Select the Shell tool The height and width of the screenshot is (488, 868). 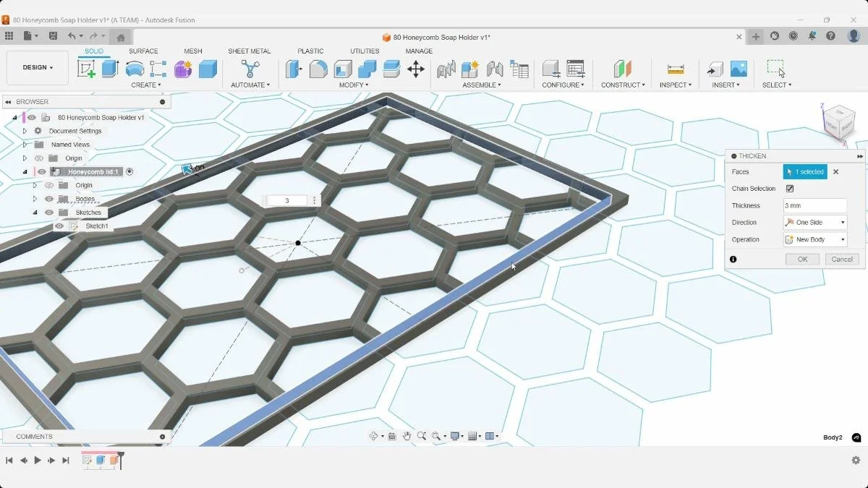point(343,69)
